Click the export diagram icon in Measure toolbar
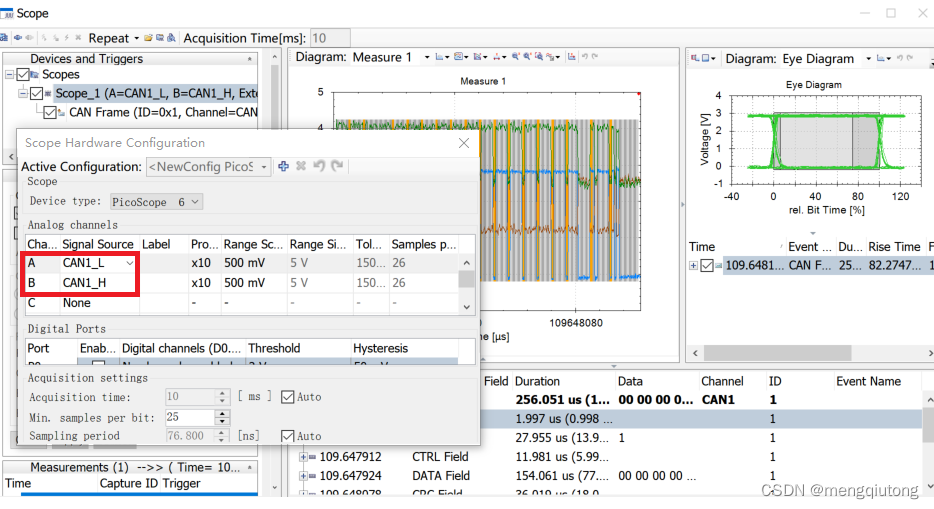The height and width of the screenshot is (509, 934). (x=571, y=57)
